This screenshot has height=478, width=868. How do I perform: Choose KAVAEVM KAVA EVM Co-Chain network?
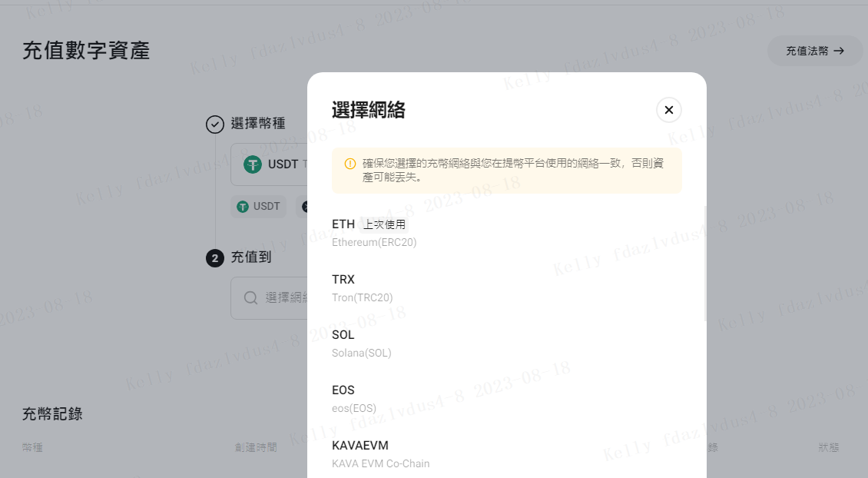tap(506, 454)
